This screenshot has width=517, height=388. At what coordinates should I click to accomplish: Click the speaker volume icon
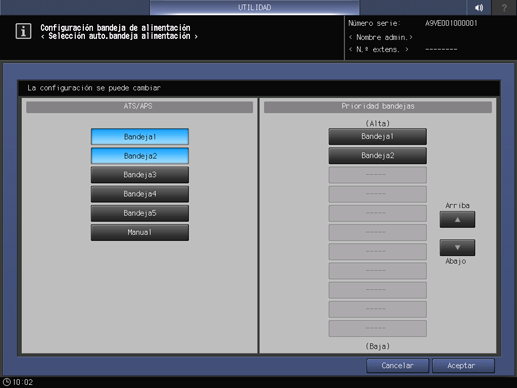click(479, 7)
